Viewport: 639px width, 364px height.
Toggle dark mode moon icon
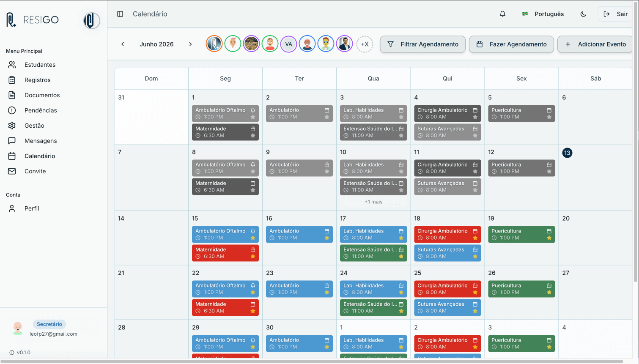pos(583,14)
